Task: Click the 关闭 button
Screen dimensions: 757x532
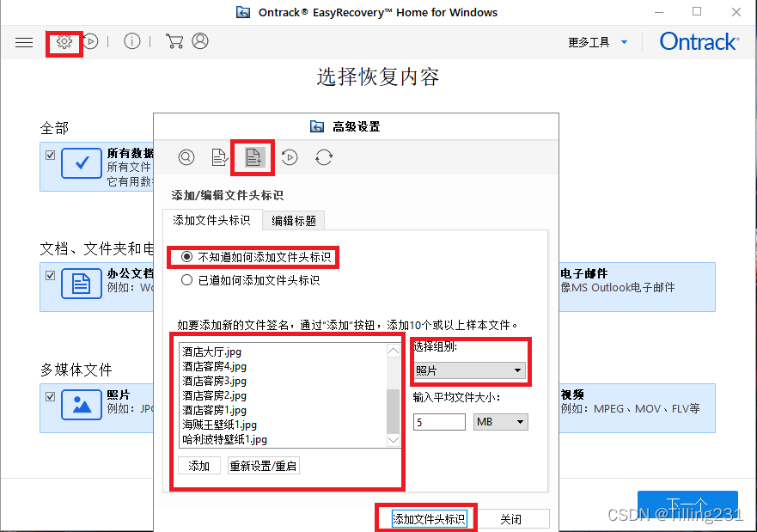Action: [x=510, y=519]
